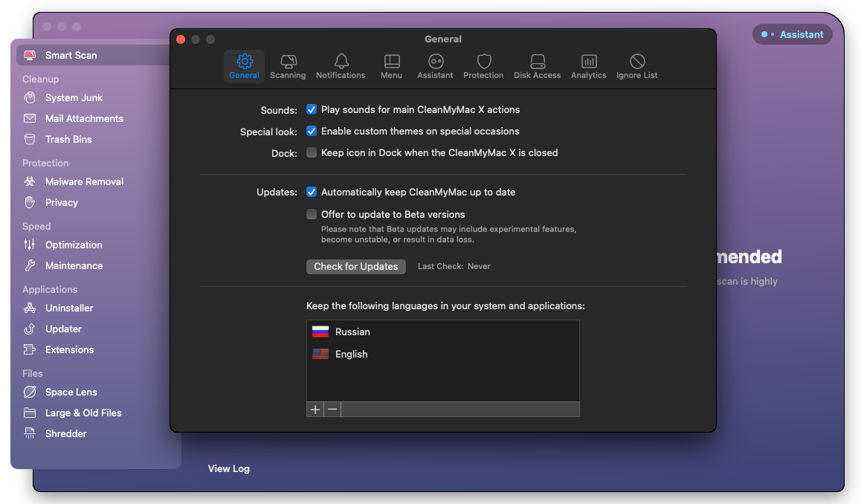Open the View Log link
Screen dimensions: 861x504
point(228,468)
